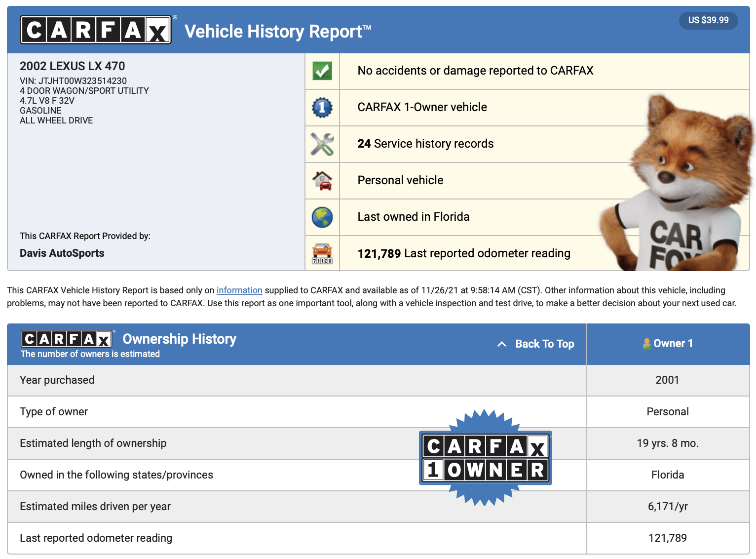This screenshot has width=756, height=559.
Task: Click the Davis AutoSports dealer name
Action: tap(62, 253)
